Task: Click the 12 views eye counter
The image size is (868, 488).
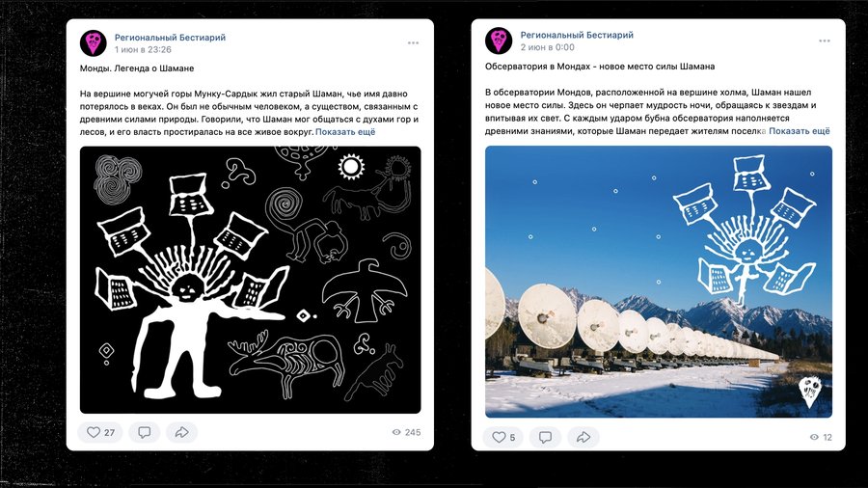Action: (x=821, y=437)
